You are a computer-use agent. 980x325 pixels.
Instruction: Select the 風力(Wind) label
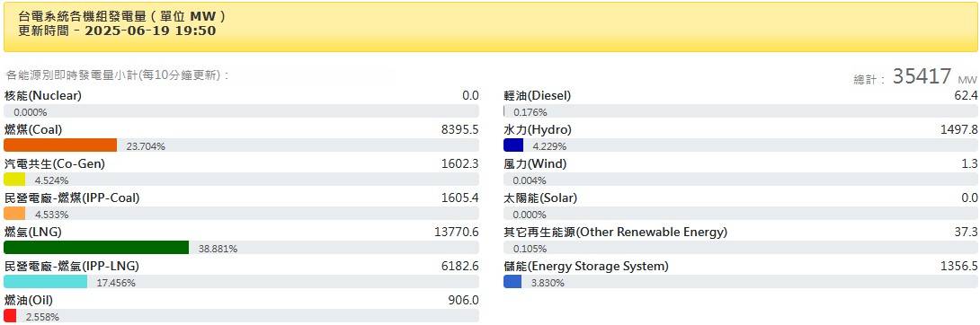(x=535, y=164)
